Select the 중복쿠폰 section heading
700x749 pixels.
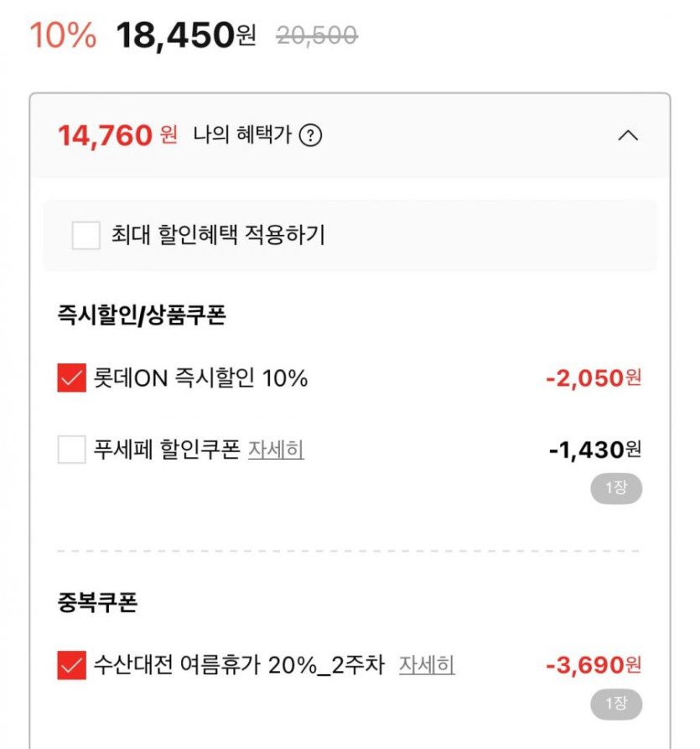[x=97, y=603]
